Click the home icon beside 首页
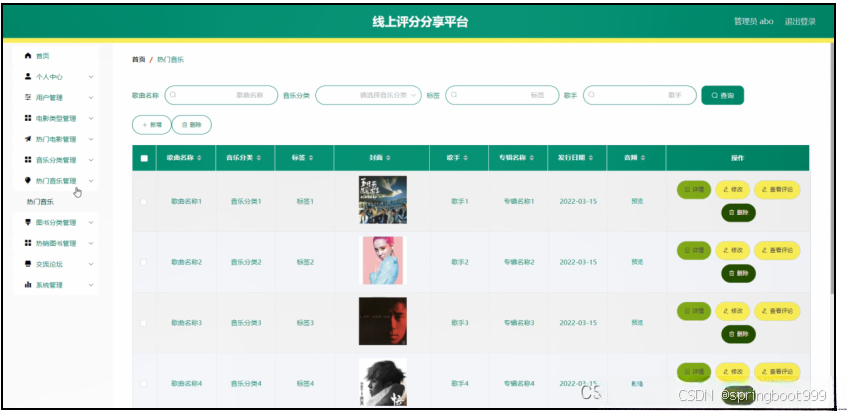Viewport: 847px width, 411px height. click(28, 56)
